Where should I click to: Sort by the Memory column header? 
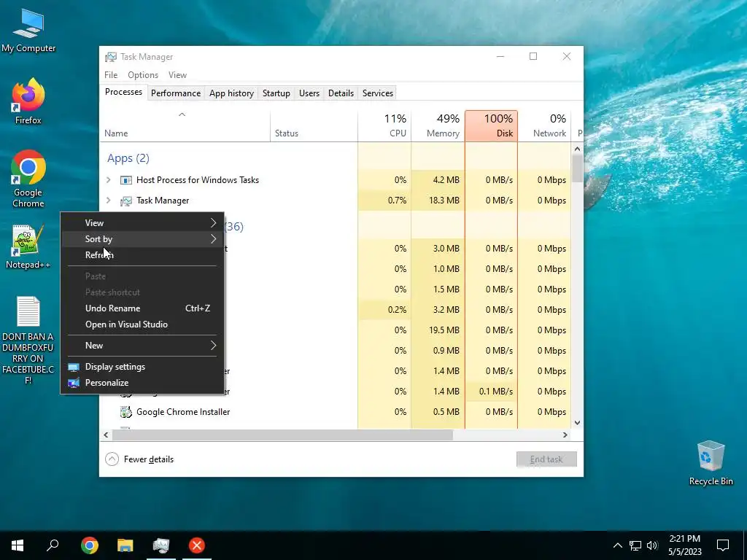[x=438, y=126]
